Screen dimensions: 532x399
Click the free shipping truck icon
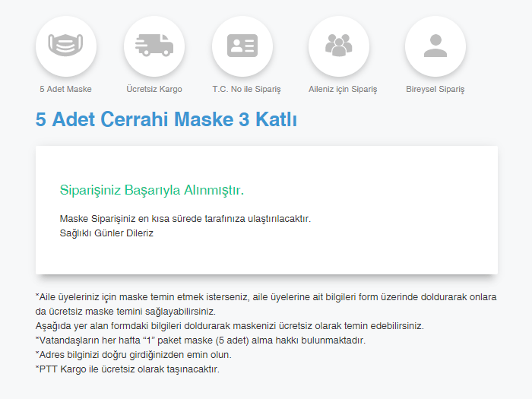point(154,46)
